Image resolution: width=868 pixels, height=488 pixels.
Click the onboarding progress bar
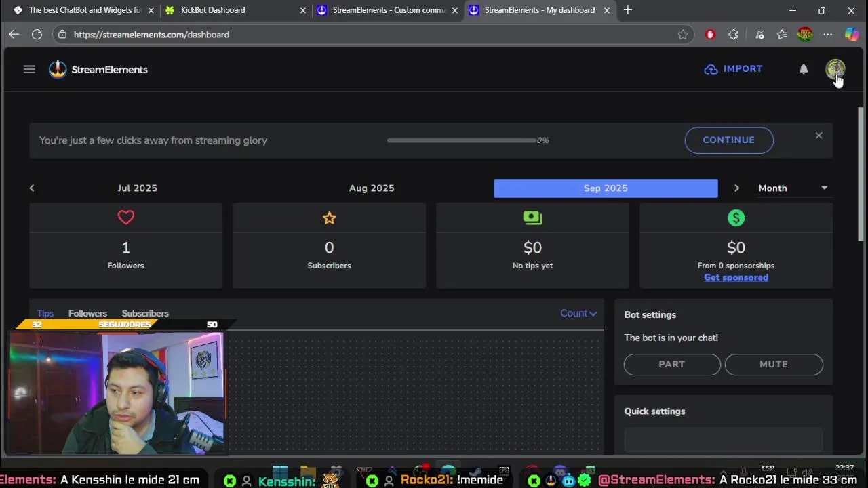[462, 140]
